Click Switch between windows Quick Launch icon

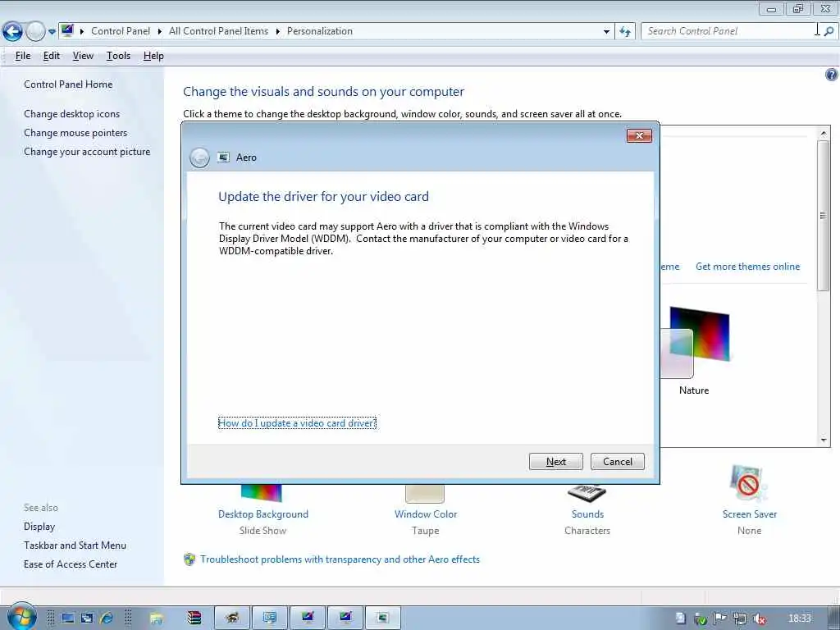87,619
